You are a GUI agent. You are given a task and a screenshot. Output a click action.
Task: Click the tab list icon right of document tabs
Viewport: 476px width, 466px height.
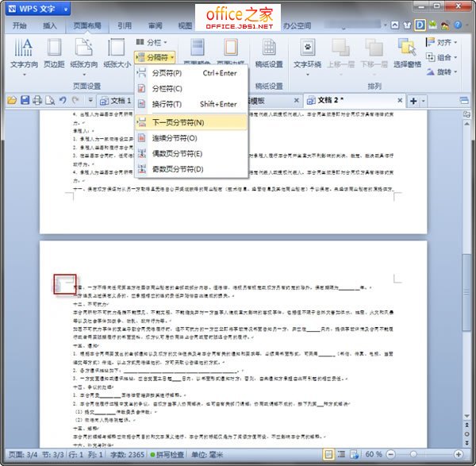(x=464, y=101)
